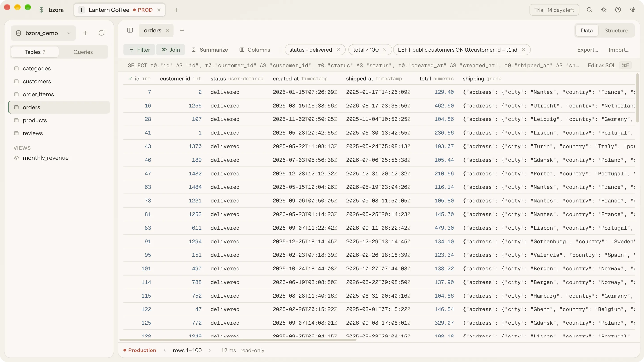Viewport: 644px width, 362px height.
Task: Open the order_items table in sidebar
Action: click(x=59, y=95)
